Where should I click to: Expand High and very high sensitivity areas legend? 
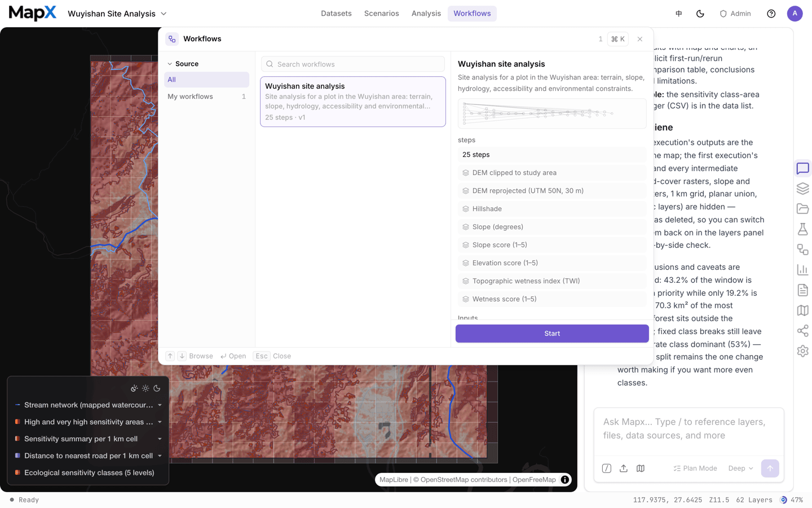pyautogui.click(x=160, y=422)
